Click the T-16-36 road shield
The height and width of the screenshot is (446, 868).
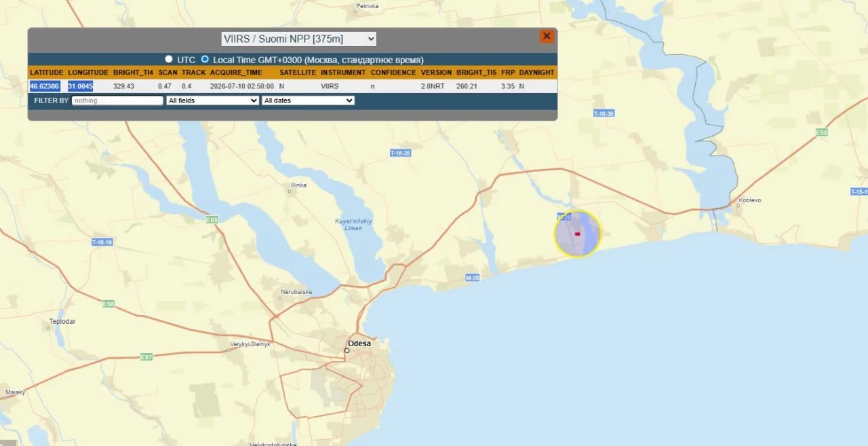click(x=604, y=113)
